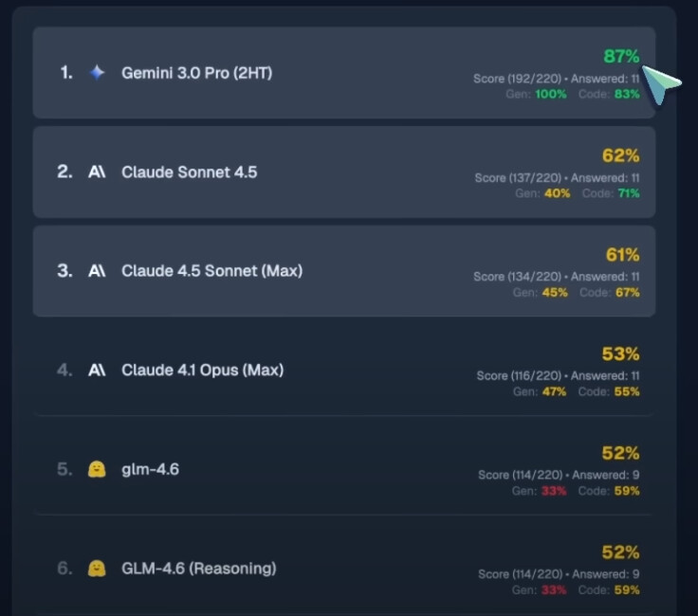698x616 pixels.
Task: Click the Anthropic logo beside Claude 4.5 Sonnet (Max)
Action: click(97, 270)
